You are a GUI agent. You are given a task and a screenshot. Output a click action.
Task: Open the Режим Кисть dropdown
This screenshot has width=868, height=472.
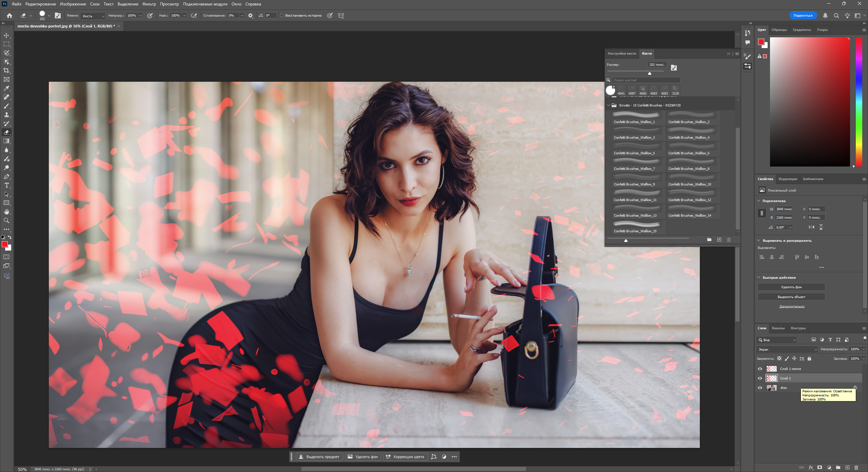pos(94,16)
